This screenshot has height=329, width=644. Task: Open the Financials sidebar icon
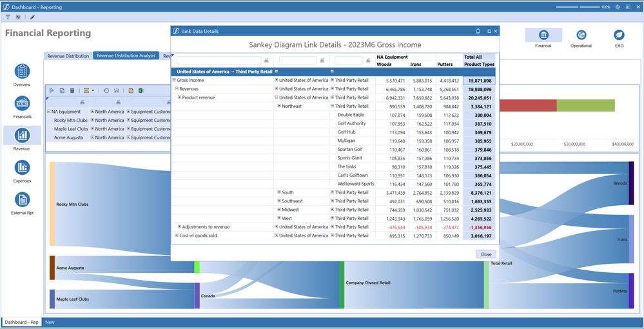pyautogui.click(x=22, y=103)
